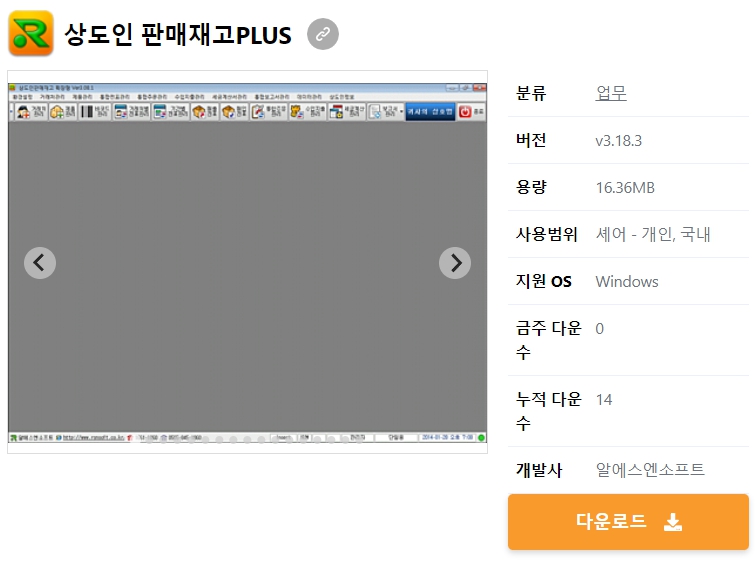Click the 버전 label
755x561 pixels.
(531, 140)
